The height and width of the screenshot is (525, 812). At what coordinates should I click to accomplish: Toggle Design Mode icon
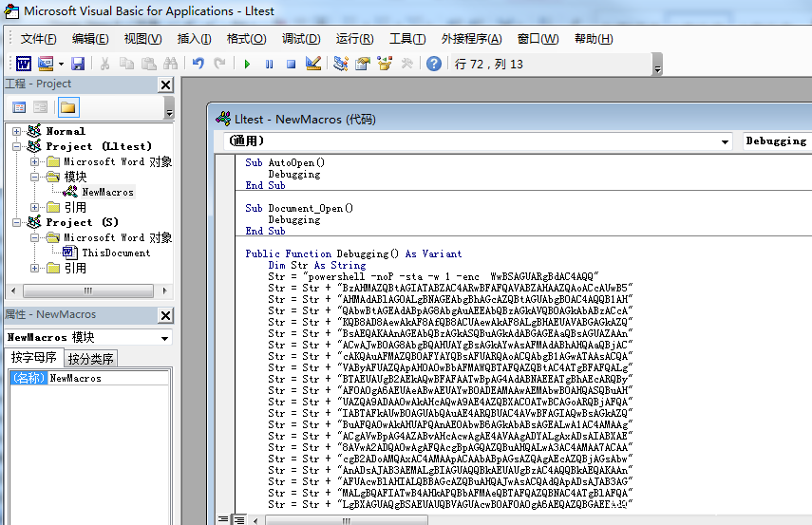click(x=313, y=64)
